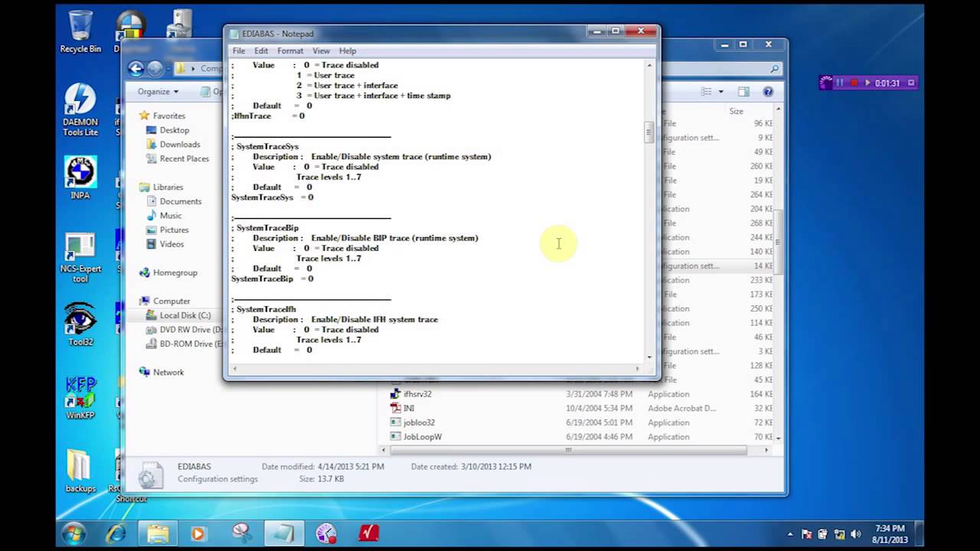Click the Action Center flag tray icon
The width and height of the screenshot is (980, 551).
click(806, 534)
